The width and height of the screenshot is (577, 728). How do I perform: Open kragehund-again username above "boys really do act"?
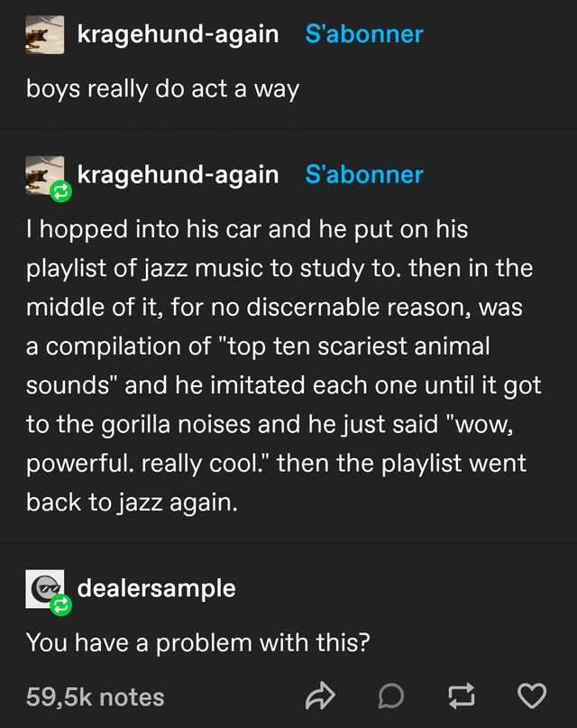click(178, 34)
